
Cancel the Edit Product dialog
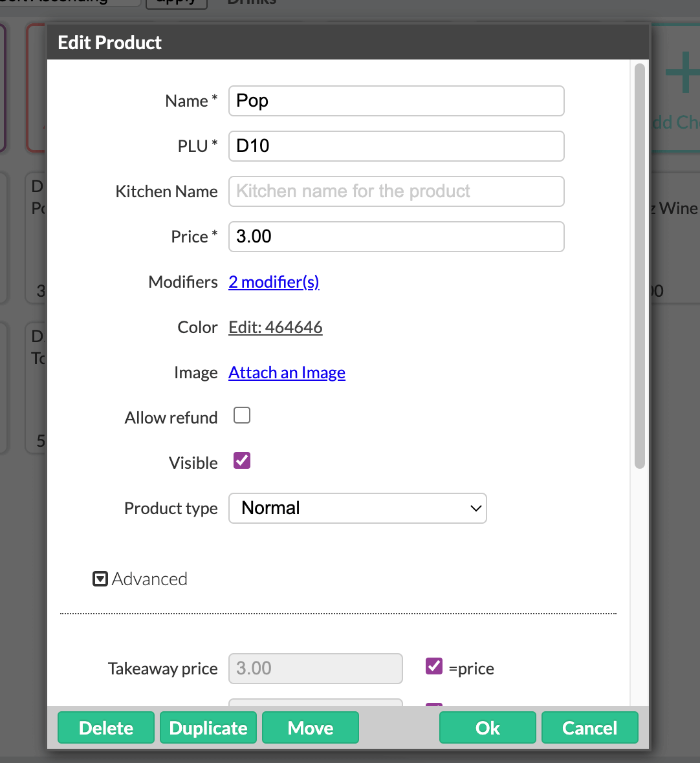[x=590, y=727]
